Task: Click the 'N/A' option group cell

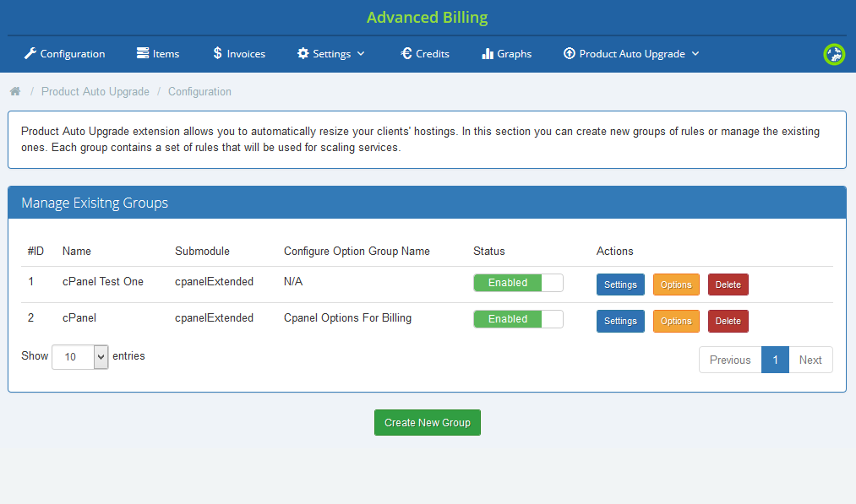Action: point(293,281)
